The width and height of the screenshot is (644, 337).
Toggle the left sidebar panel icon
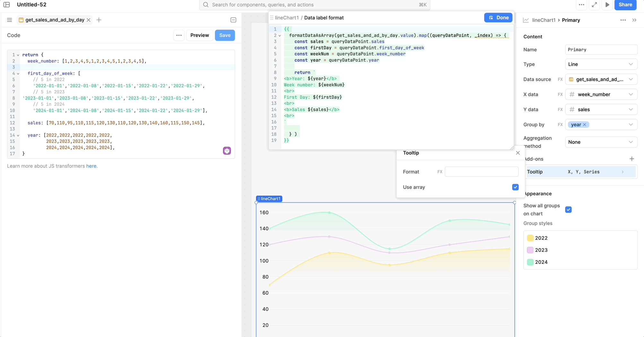(6, 5)
